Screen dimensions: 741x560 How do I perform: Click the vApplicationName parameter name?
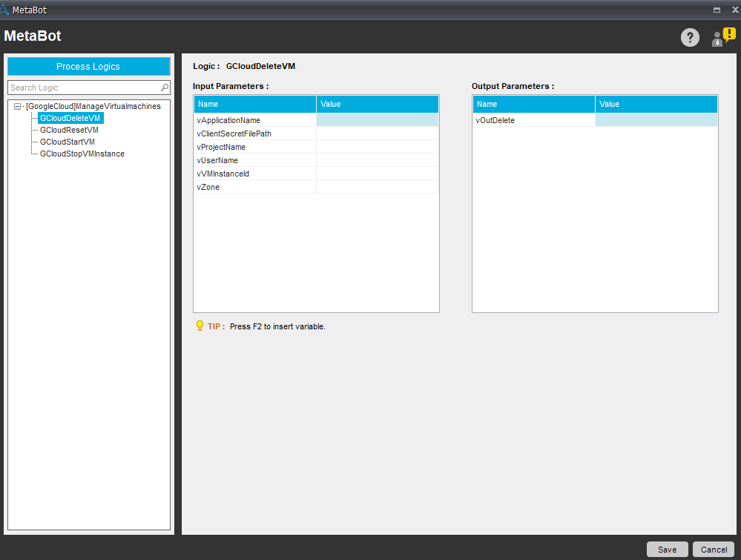[228, 120]
